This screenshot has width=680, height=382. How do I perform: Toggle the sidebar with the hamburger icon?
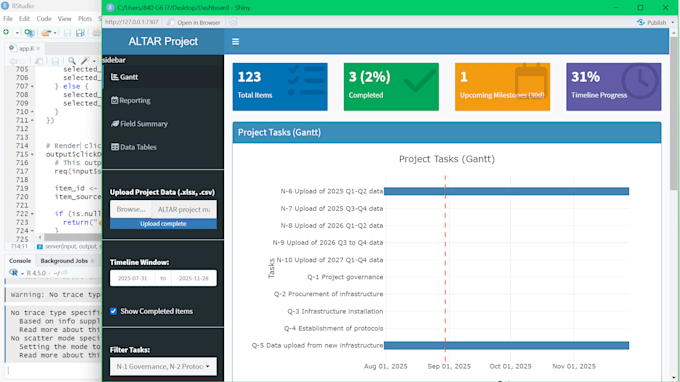pos(235,42)
